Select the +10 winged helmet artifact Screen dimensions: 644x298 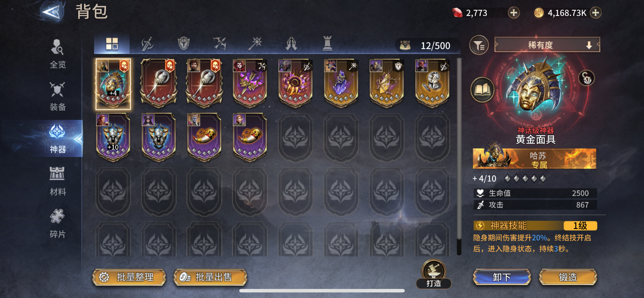tap(113, 137)
